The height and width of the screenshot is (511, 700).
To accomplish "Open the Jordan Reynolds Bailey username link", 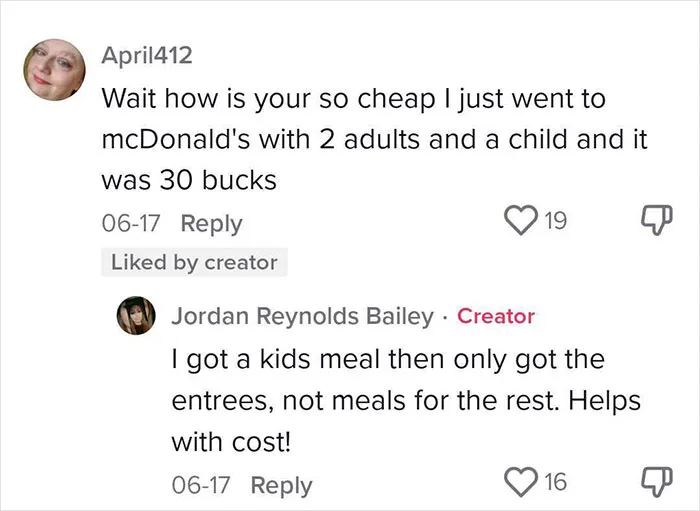I will point(302,316).
